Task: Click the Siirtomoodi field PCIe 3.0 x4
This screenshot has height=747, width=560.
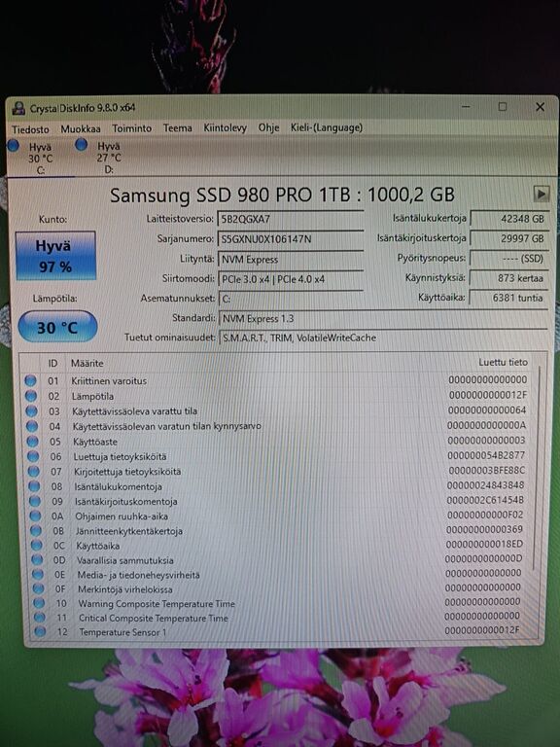Action: click(x=291, y=280)
